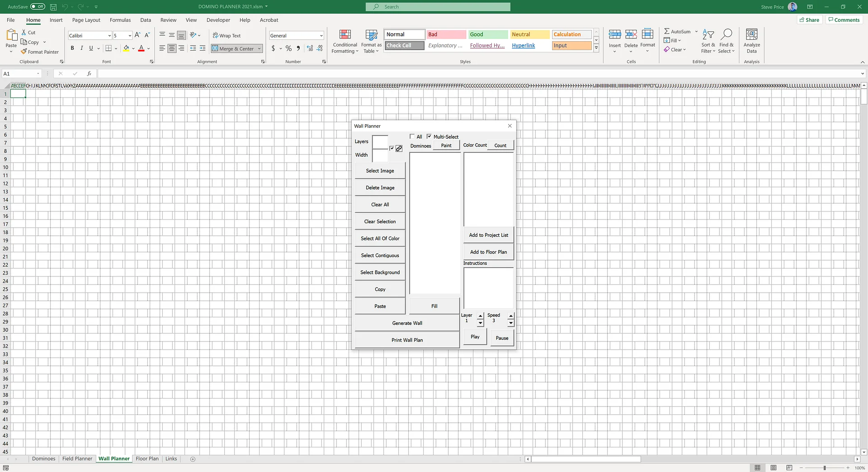
Task: Expand the cell styles gallery
Action: coord(596,48)
